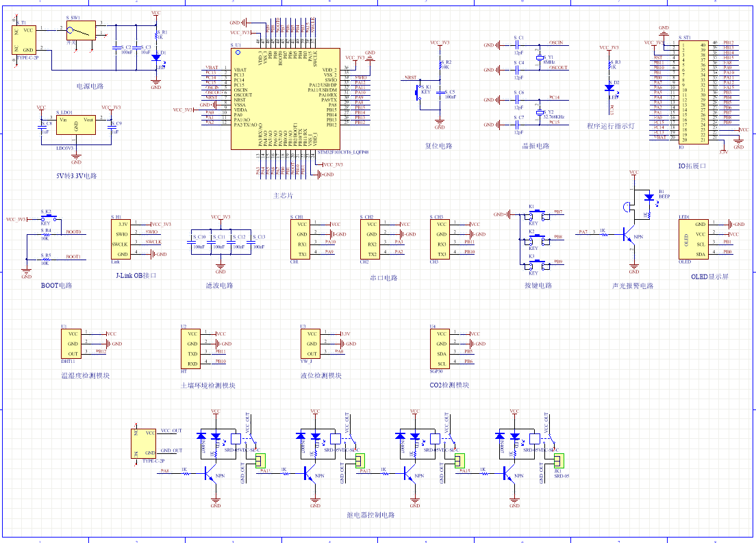
Task: Select the S_H1 J-Link connector block
Action: pos(121,239)
